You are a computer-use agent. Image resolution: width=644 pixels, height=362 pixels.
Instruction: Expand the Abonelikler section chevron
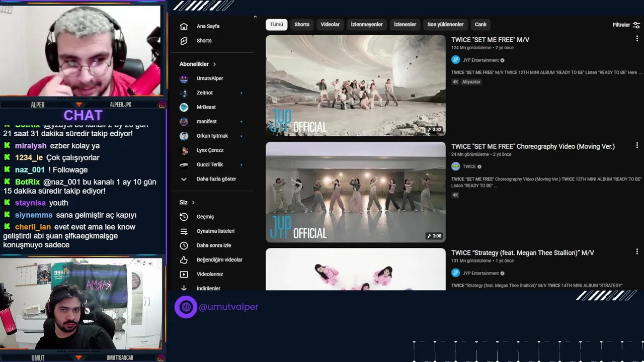(214, 64)
